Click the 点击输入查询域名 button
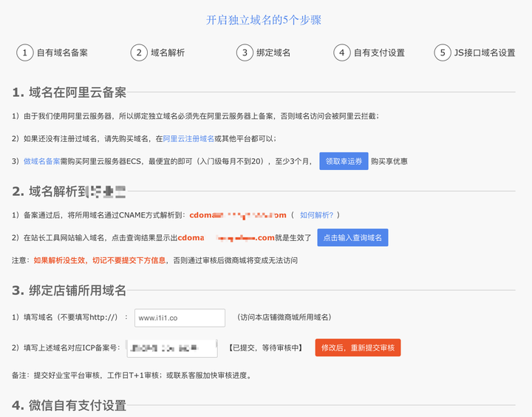 point(352,237)
